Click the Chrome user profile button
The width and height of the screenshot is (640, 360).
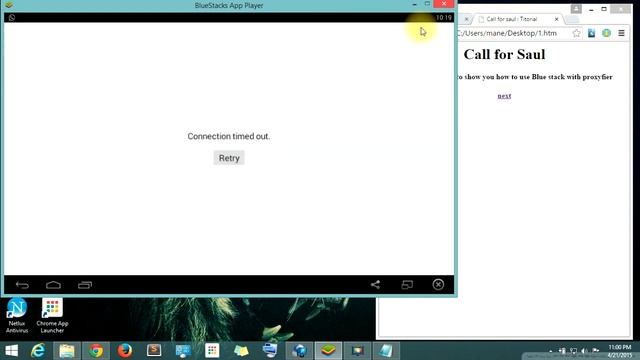[576, 9]
